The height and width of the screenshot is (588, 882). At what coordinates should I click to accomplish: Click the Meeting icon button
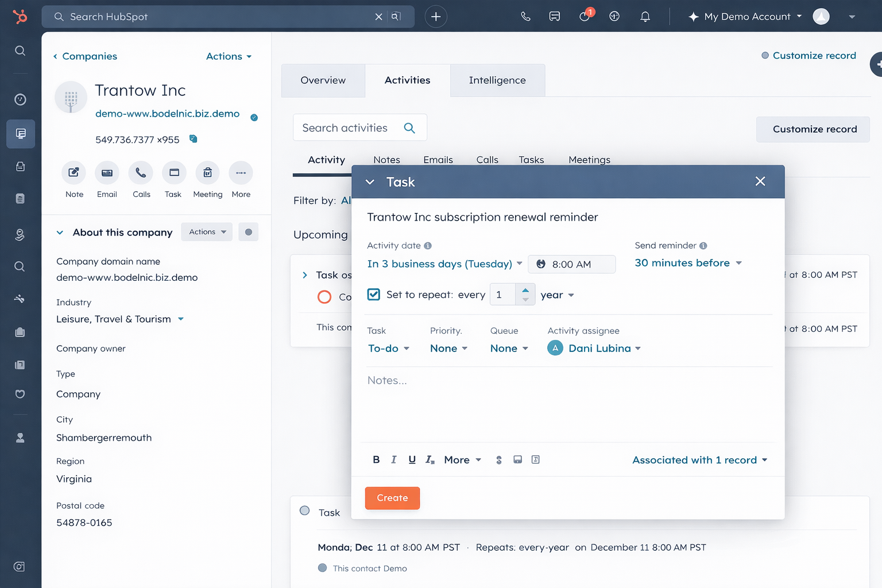pos(207,173)
